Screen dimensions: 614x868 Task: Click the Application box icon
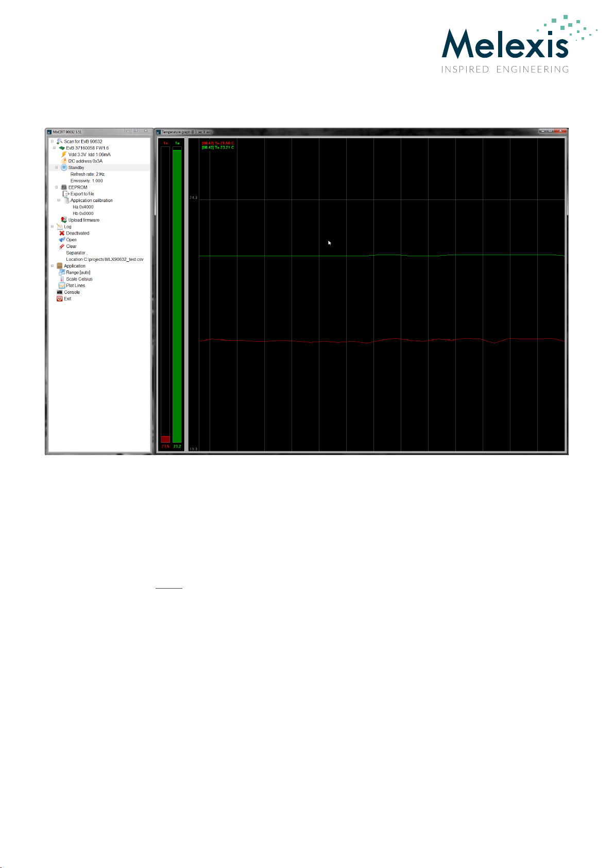coord(59,266)
